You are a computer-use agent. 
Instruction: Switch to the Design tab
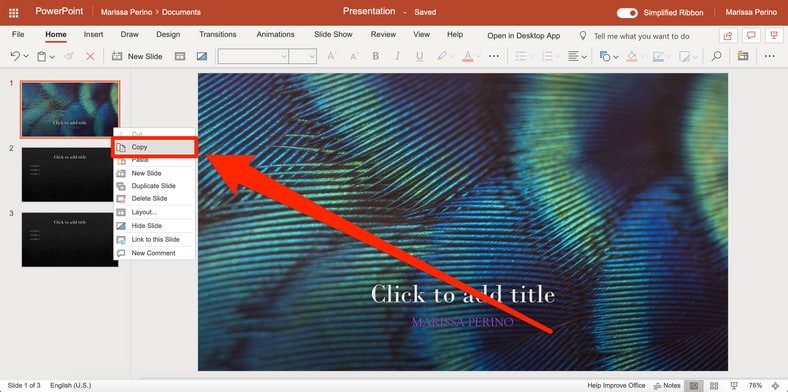[168, 35]
